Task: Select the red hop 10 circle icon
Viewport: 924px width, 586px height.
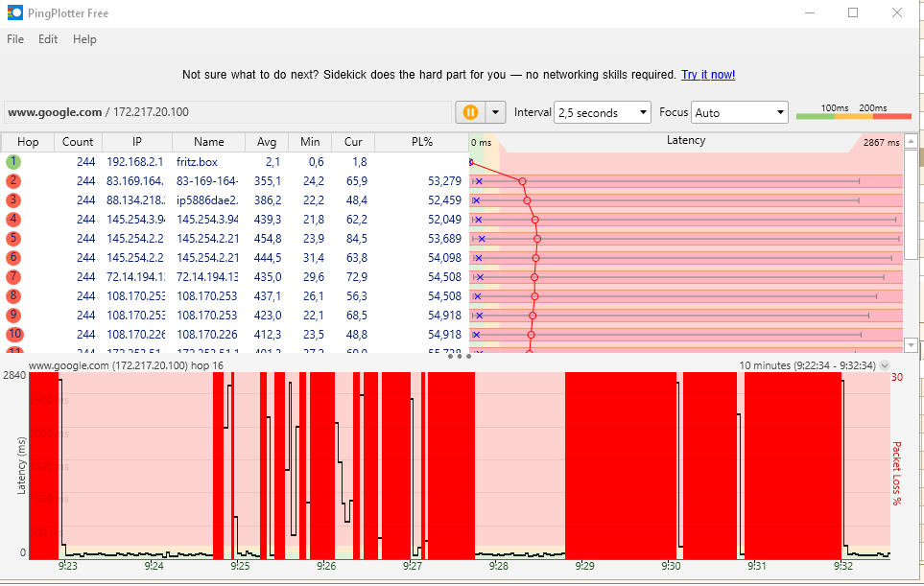Action: click(x=14, y=334)
